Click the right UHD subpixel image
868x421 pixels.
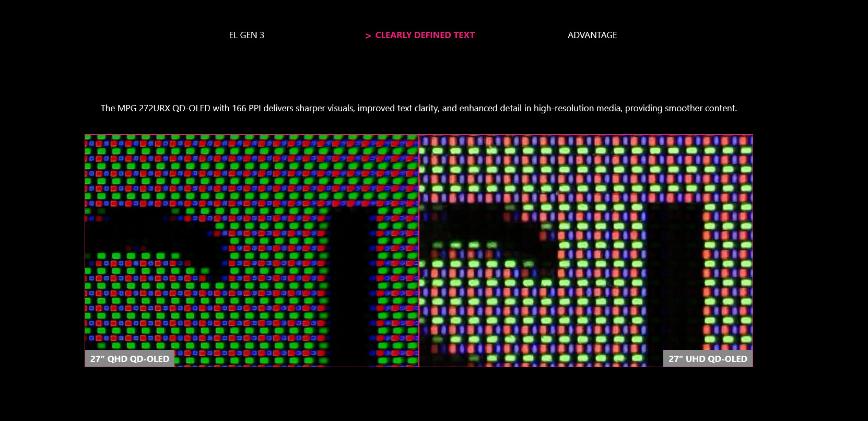pyautogui.click(x=585, y=167)
